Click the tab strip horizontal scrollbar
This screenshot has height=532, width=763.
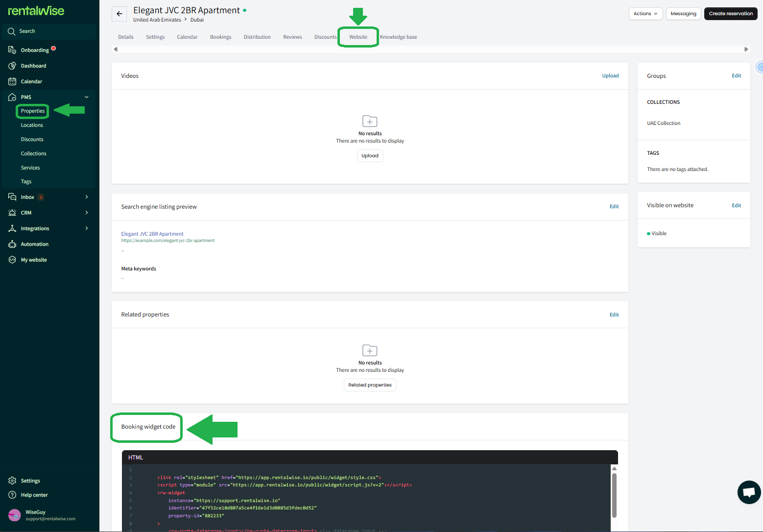click(431, 49)
